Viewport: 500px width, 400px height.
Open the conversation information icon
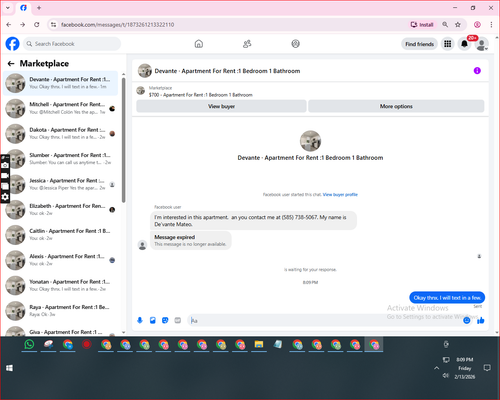pos(477,71)
